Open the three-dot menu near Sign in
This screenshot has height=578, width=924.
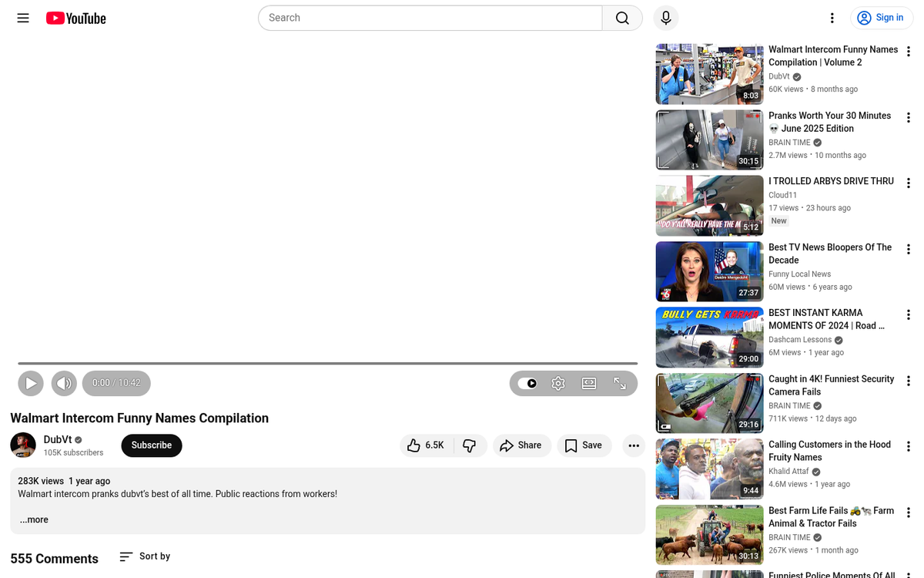tap(832, 18)
